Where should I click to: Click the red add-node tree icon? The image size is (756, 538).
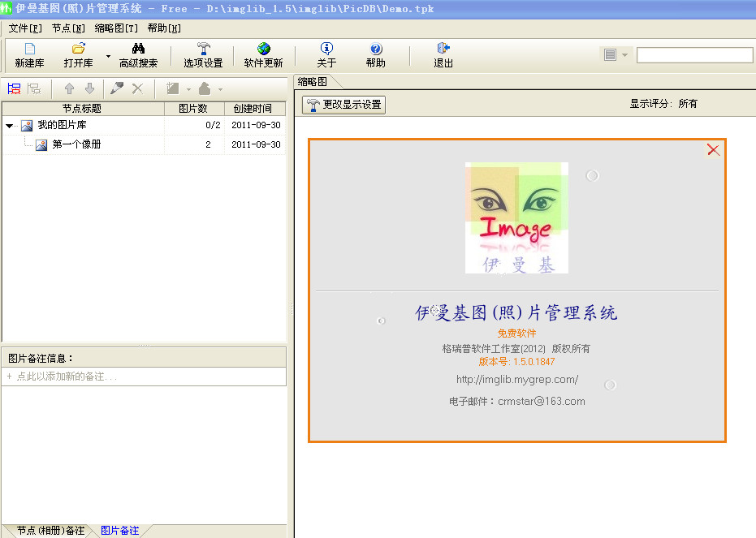tap(14, 88)
